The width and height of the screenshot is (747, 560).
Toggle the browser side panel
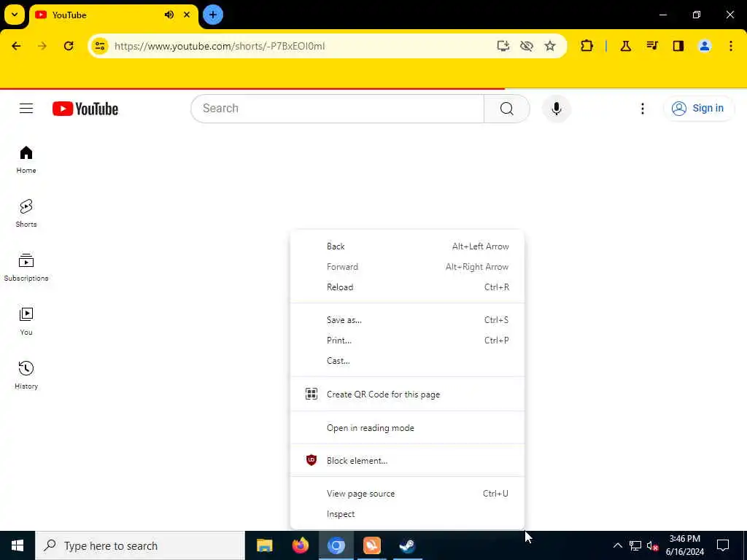[678, 46]
